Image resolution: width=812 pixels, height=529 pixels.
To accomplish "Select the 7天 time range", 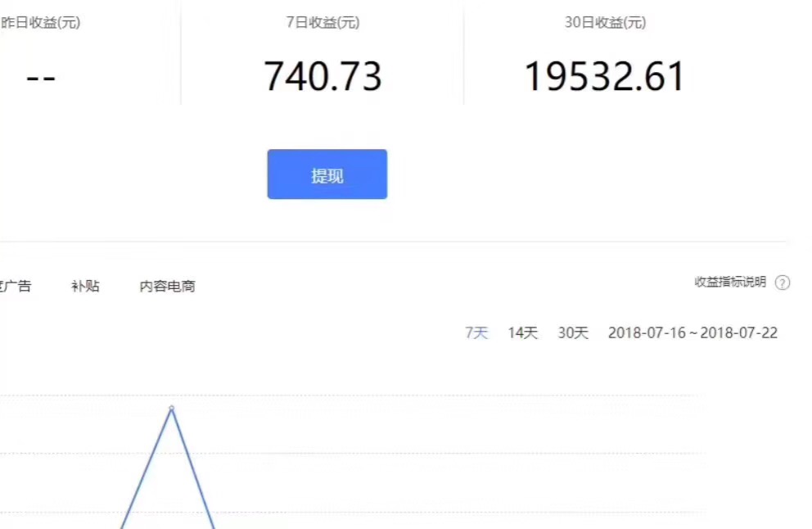I will [x=476, y=332].
